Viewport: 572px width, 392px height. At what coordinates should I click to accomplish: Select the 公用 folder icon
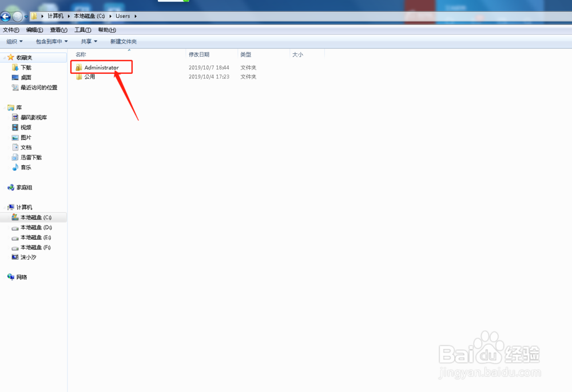point(79,77)
